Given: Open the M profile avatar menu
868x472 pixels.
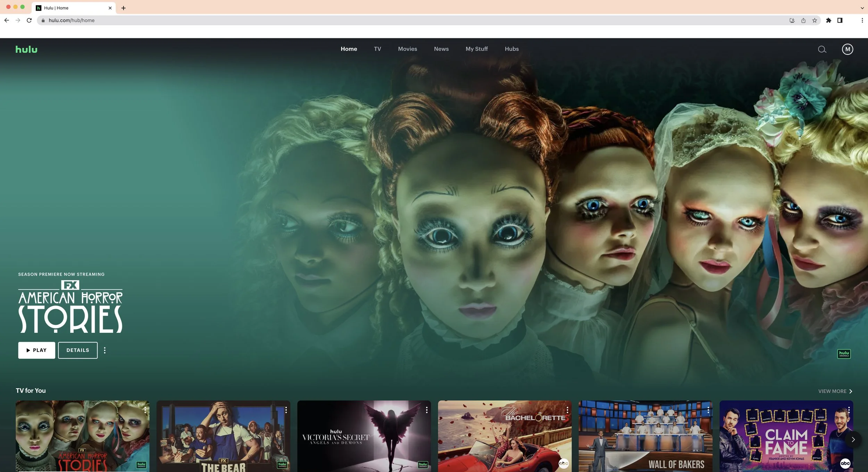Looking at the screenshot, I should pyautogui.click(x=848, y=49).
